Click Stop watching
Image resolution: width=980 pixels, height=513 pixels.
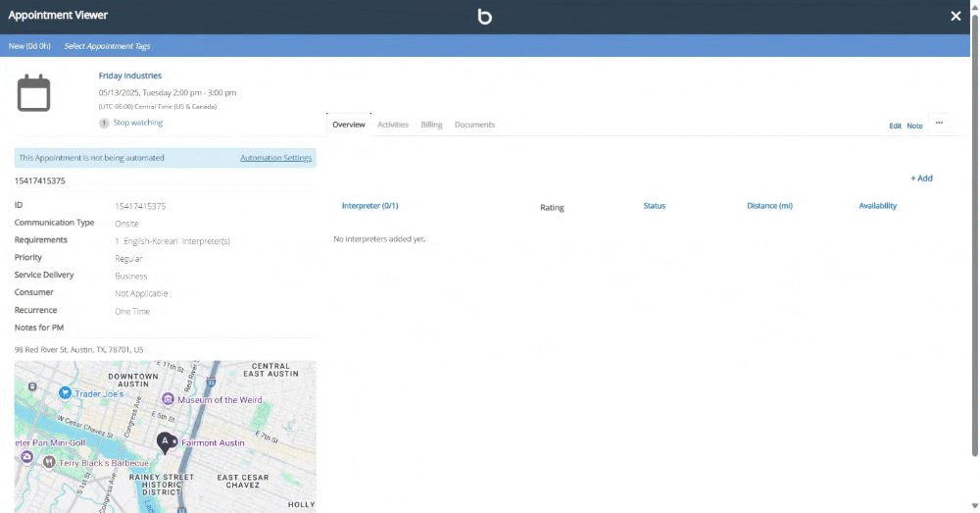coord(138,123)
